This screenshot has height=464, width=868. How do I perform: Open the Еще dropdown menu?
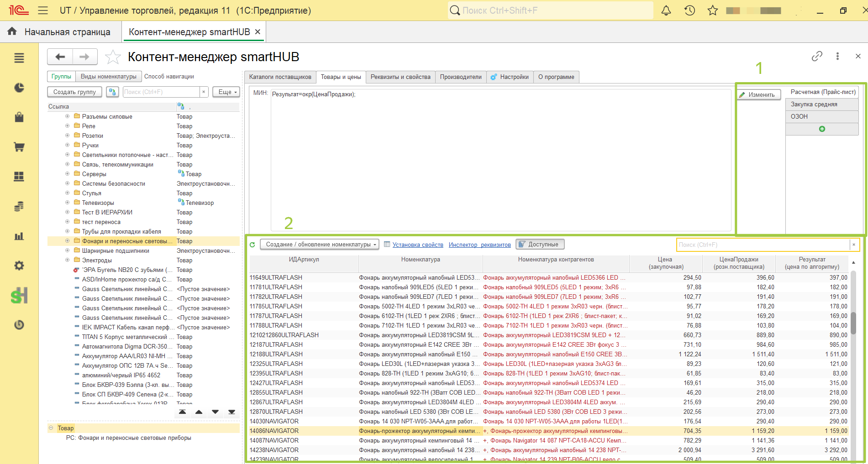[226, 92]
